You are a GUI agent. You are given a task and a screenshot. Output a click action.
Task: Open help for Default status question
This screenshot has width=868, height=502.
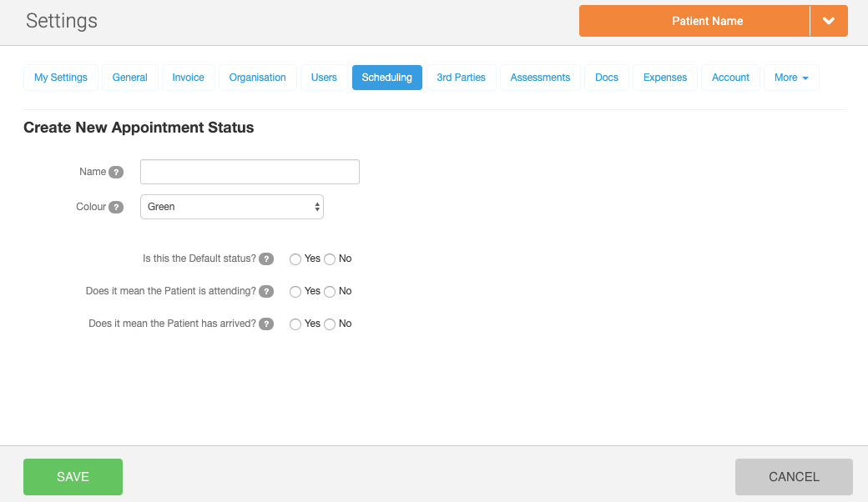tap(266, 259)
